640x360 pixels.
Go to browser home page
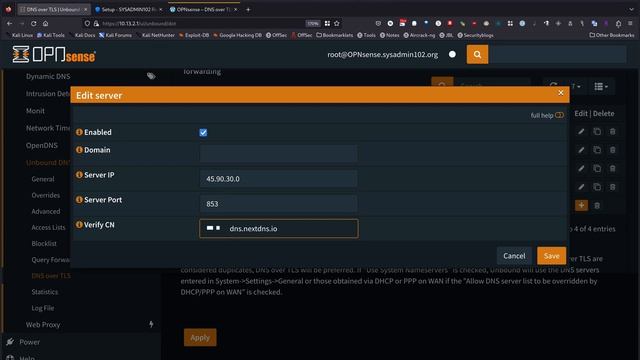(x=45, y=24)
